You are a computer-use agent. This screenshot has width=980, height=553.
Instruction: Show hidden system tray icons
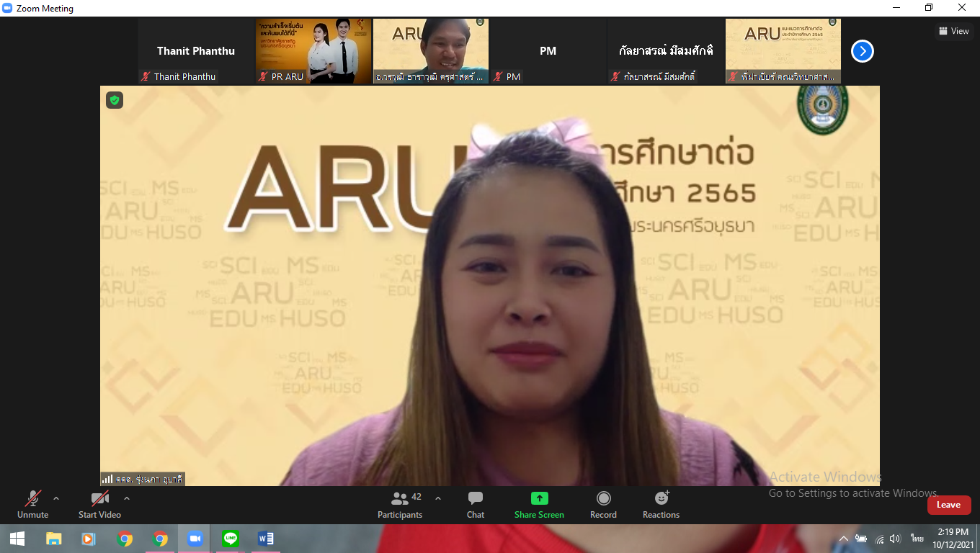pyautogui.click(x=844, y=539)
